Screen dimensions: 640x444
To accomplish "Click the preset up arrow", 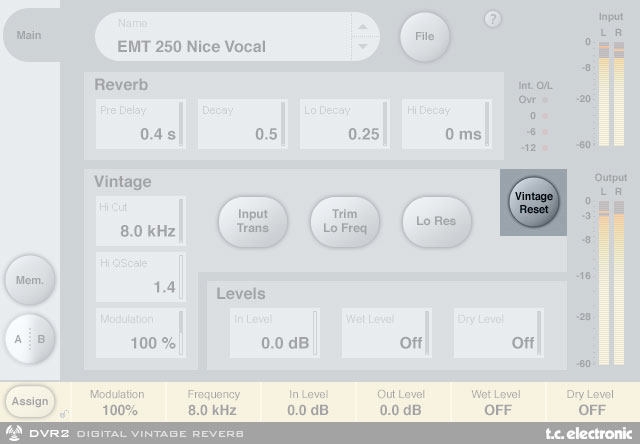I will pos(365,28).
